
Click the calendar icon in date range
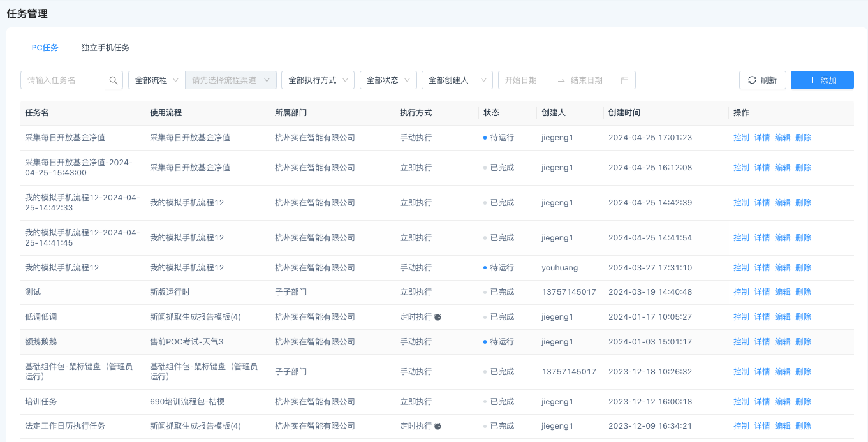pyautogui.click(x=624, y=80)
